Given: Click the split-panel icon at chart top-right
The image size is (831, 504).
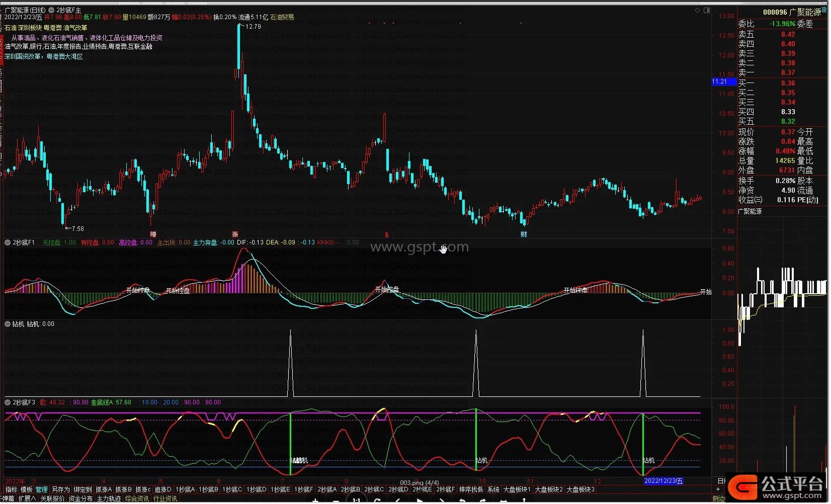Looking at the screenshot, I should point(707,10).
